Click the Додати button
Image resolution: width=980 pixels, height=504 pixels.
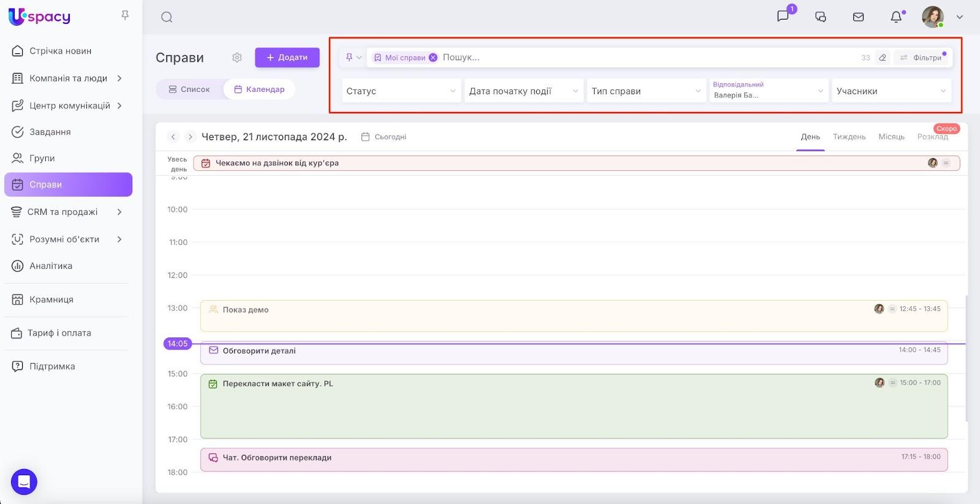287,58
